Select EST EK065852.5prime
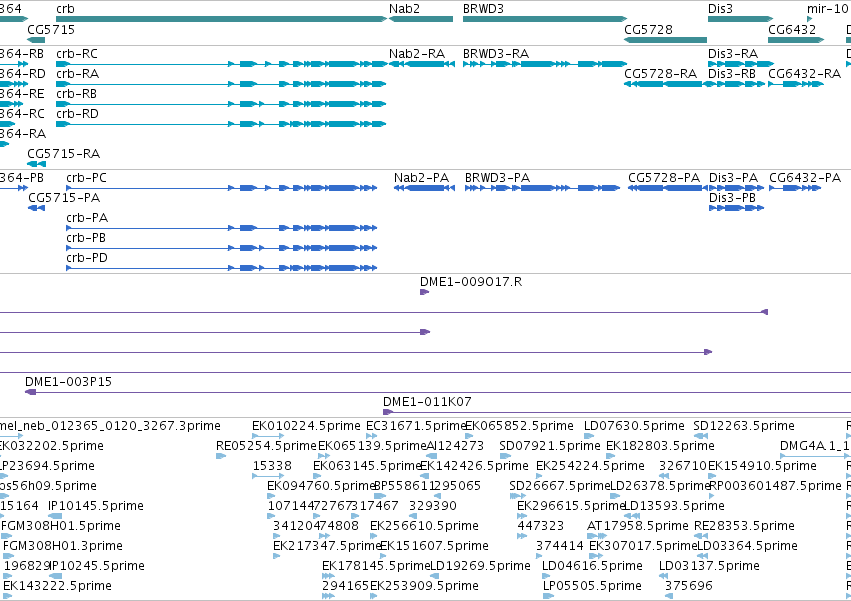851x601 pixels. point(469,436)
